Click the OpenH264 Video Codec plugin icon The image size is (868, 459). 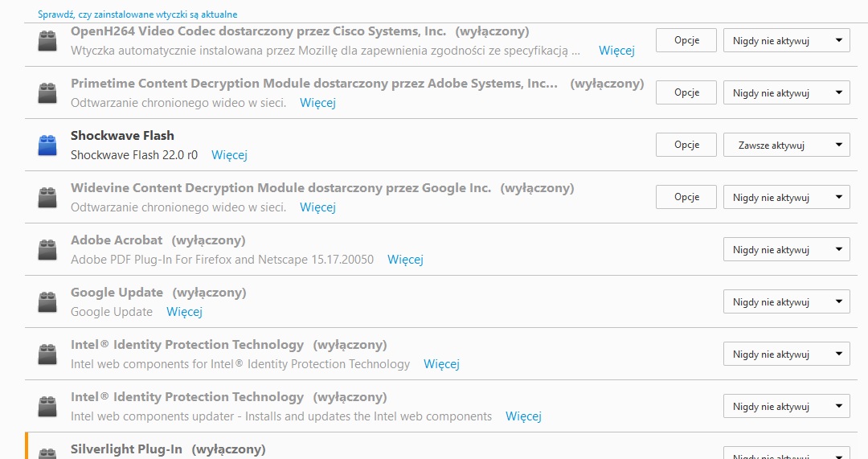[47, 40]
